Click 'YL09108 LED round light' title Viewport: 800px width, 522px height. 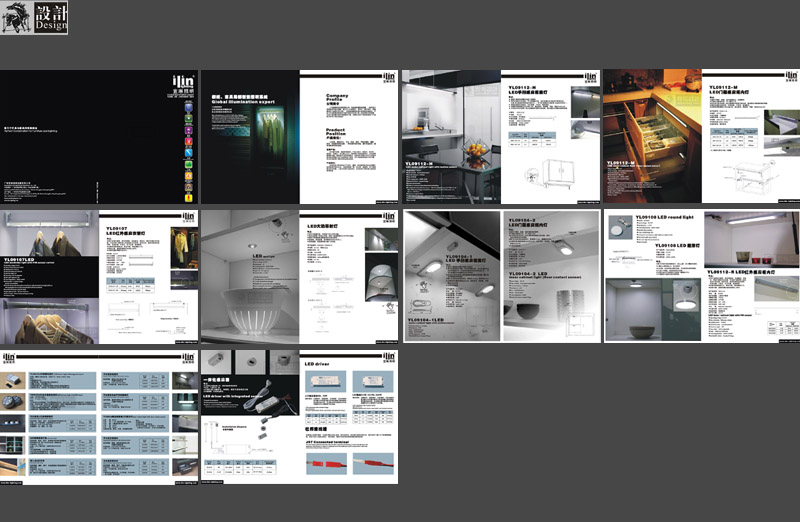pyautogui.click(x=665, y=217)
